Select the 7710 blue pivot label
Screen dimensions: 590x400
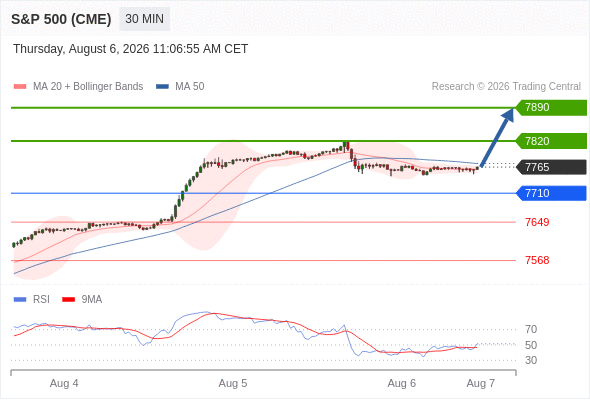pos(551,193)
